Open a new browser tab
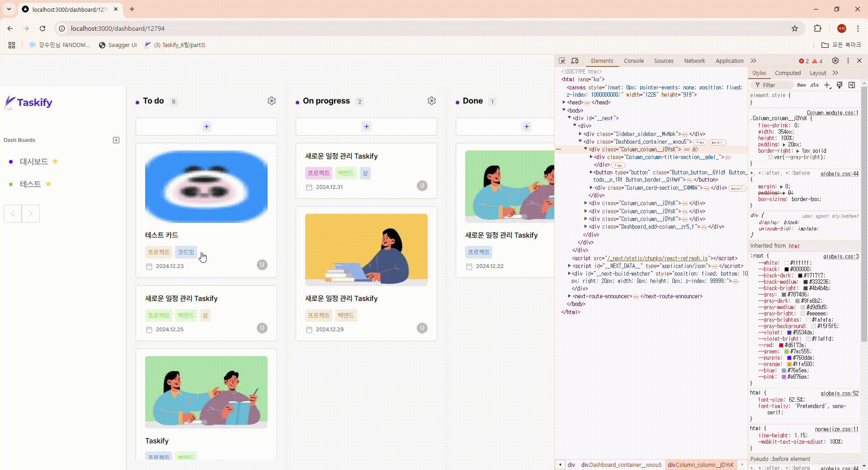868x470 pixels. (x=132, y=9)
